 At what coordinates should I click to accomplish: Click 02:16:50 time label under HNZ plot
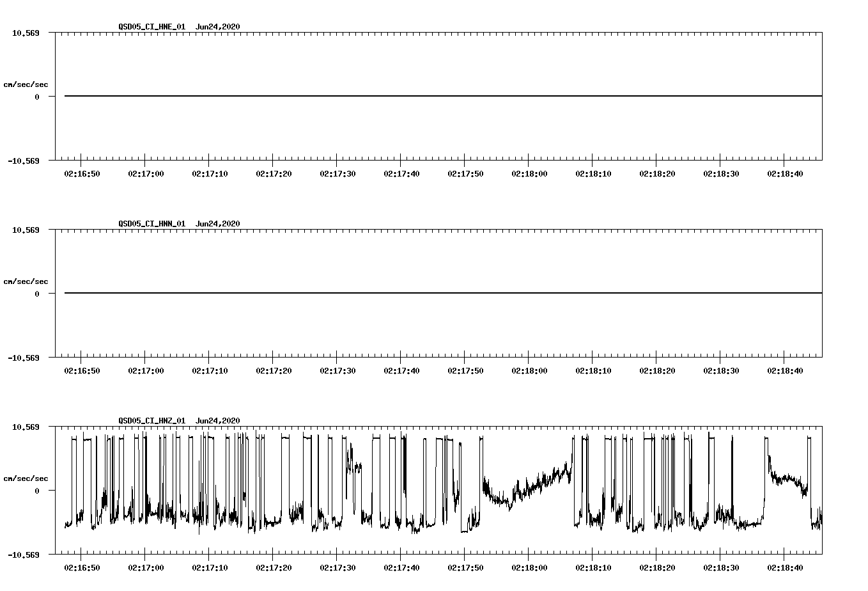tap(82, 567)
